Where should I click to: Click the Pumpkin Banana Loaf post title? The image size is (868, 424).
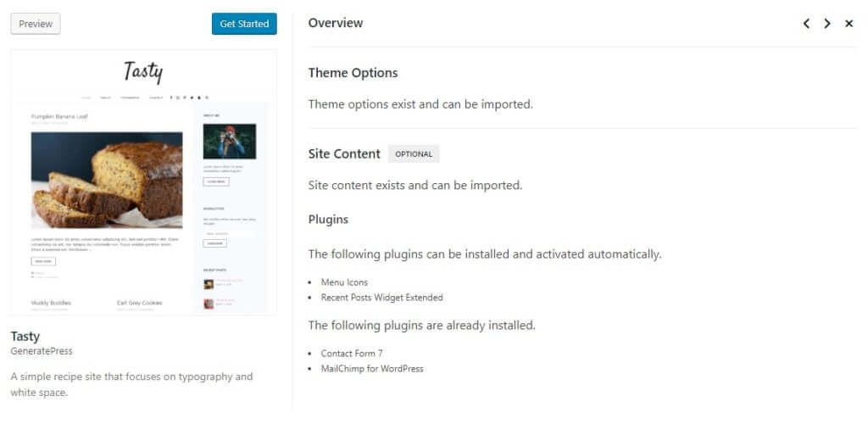pyautogui.click(x=59, y=117)
